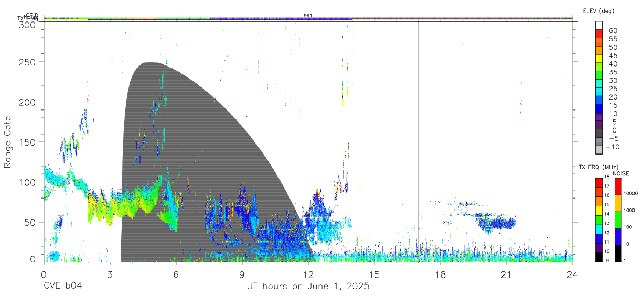This screenshot has height=297, width=644.
Task: Pick the yellow segment of the ELEV color bar
Action: [x=599, y=59]
